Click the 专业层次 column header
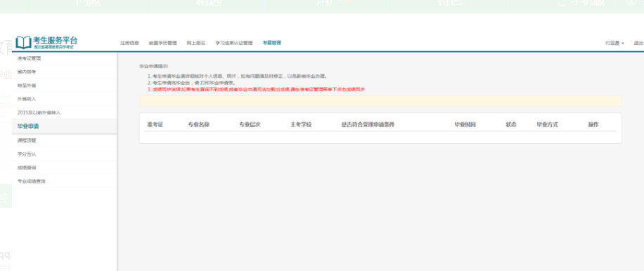Image resolution: width=644 pixels, height=271 pixels. (250, 125)
